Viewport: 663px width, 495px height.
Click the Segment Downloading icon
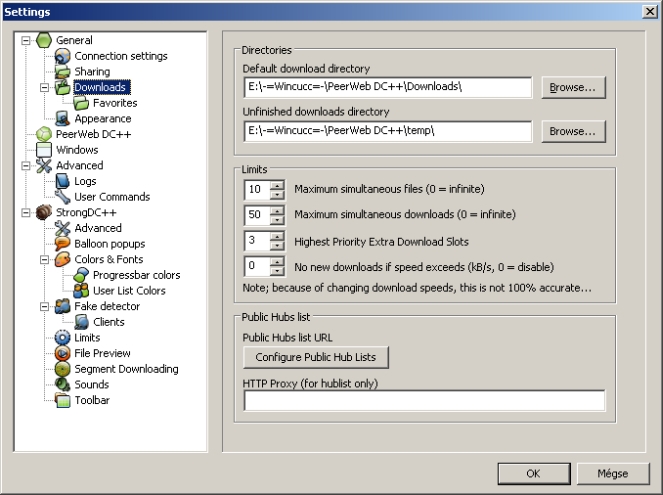click(63, 369)
